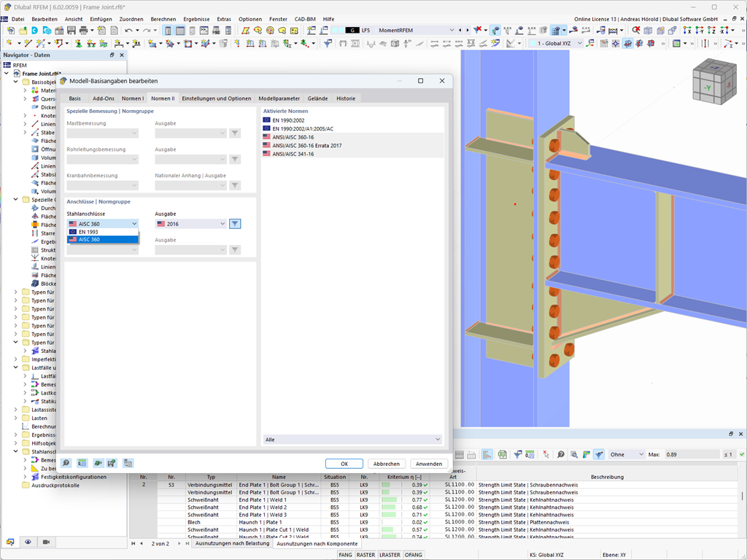Image resolution: width=747 pixels, height=560 pixels.
Task: Select ANSI/AISC 341-16 in activated norms list
Action: 352,154
